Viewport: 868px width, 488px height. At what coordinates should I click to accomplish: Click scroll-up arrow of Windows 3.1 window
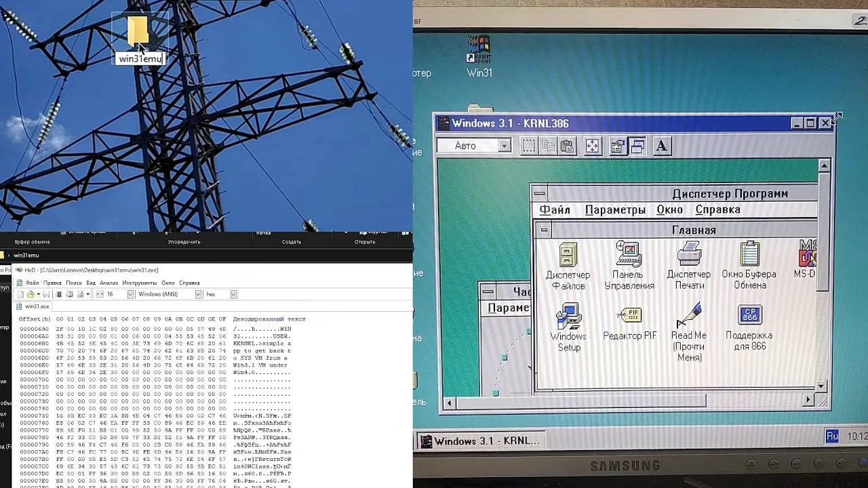(x=824, y=165)
